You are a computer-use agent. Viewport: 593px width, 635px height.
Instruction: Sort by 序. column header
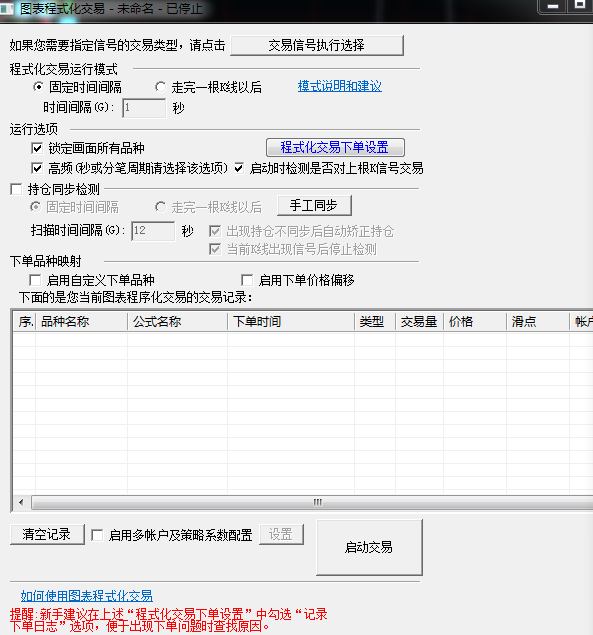(25, 322)
